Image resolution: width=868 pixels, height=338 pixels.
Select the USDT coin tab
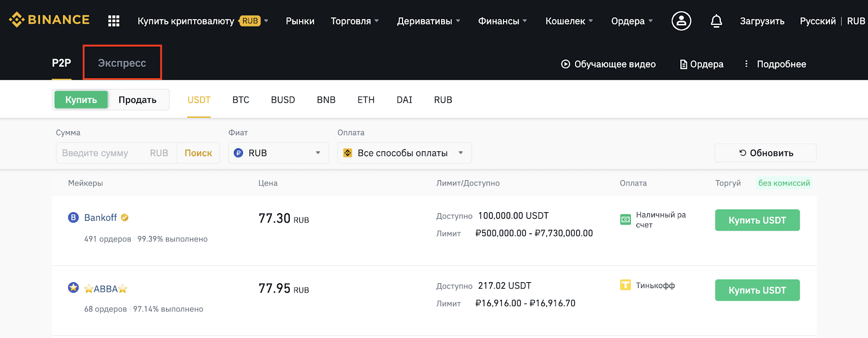click(x=199, y=100)
